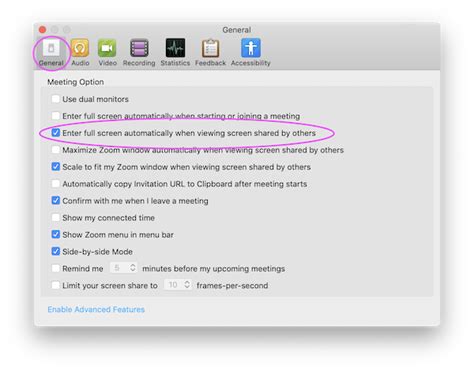This screenshot has height=371, width=474.
Task: Click the reminder minutes value field
Action: click(x=119, y=268)
